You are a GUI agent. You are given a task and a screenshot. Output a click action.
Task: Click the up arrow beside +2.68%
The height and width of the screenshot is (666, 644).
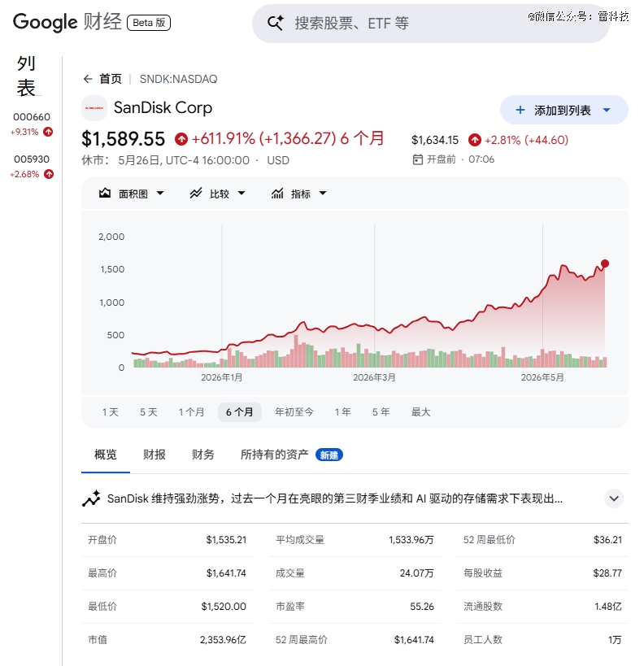pos(49,174)
